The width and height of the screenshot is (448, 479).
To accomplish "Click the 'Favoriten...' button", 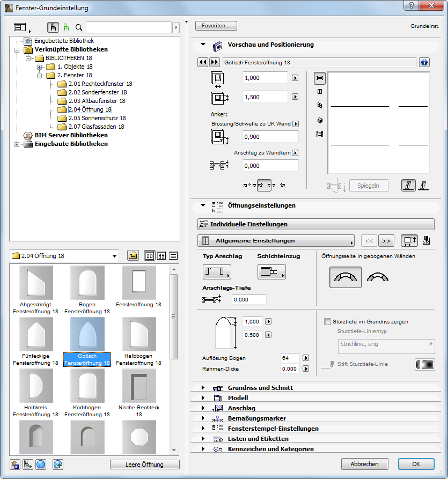I will (x=216, y=26).
